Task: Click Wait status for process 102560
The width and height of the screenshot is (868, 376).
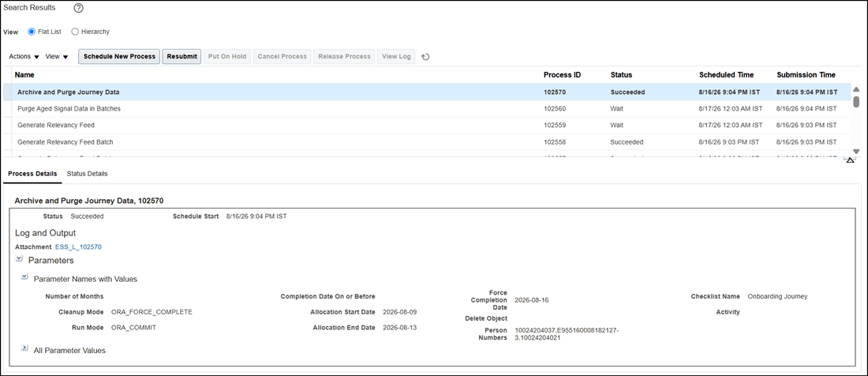Action: tap(617, 108)
